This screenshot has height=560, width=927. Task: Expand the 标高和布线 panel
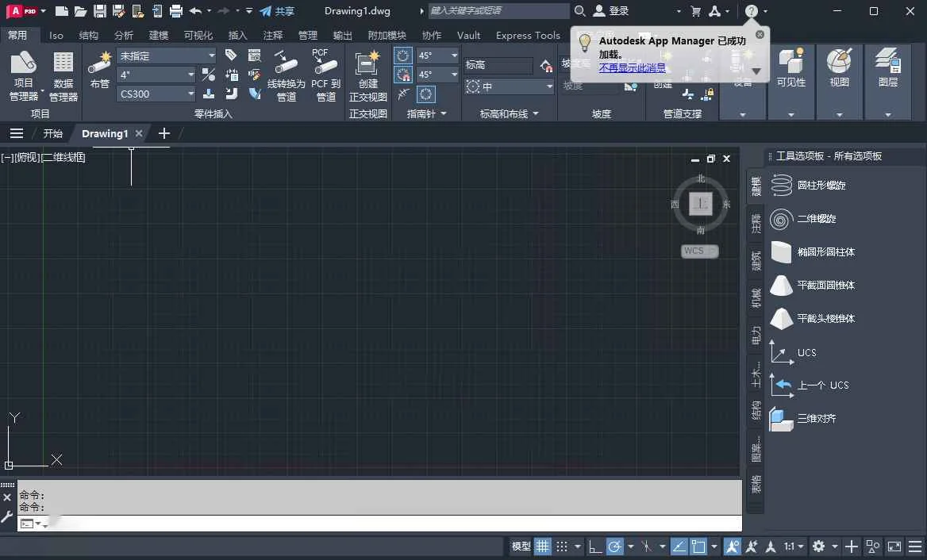pyautogui.click(x=509, y=113)
